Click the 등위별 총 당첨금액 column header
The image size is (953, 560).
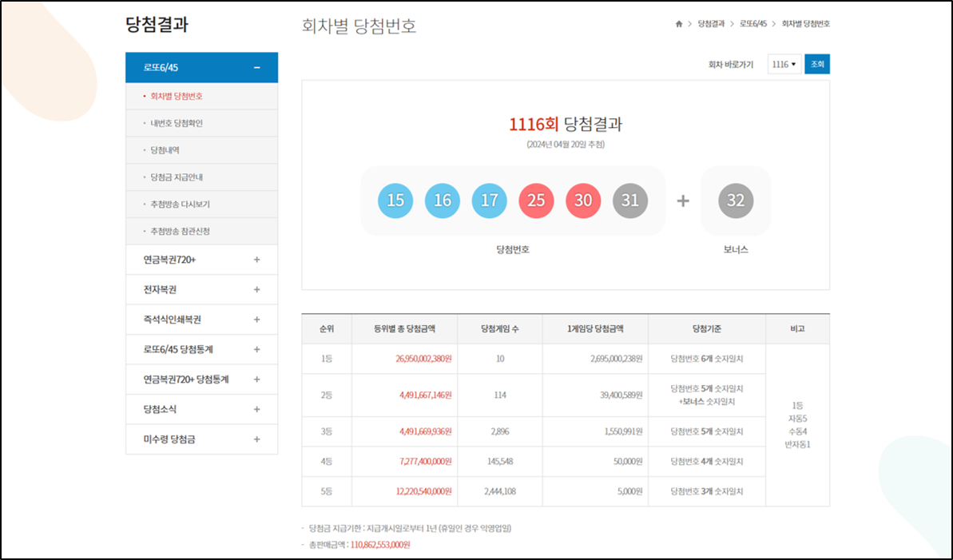(405, 329)
